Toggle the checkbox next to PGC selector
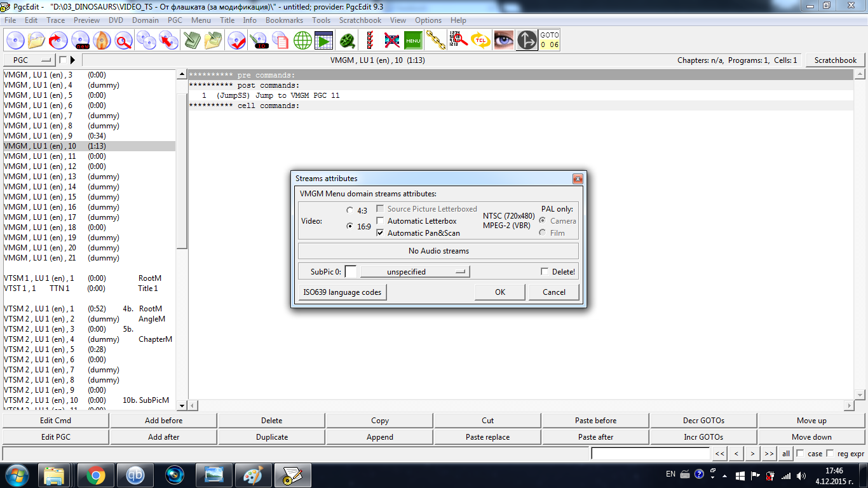The width and height of the screenshot is (868, 488). (63, 60)
